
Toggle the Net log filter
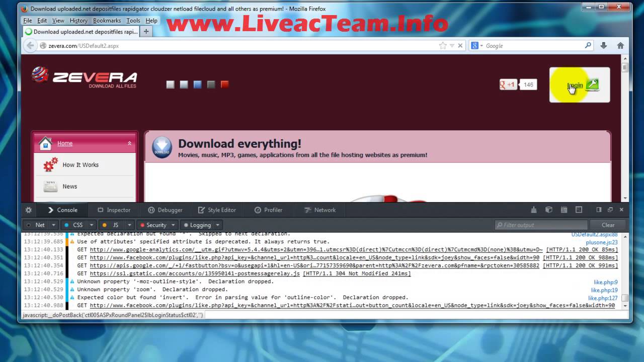pyautogui.click(x=36, y=225)
